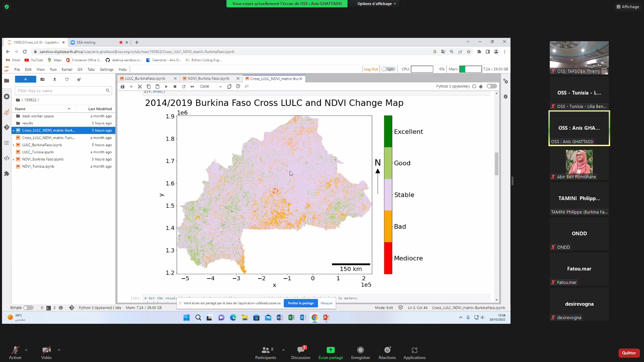Paste cells from clipboard

coord(157,86)
